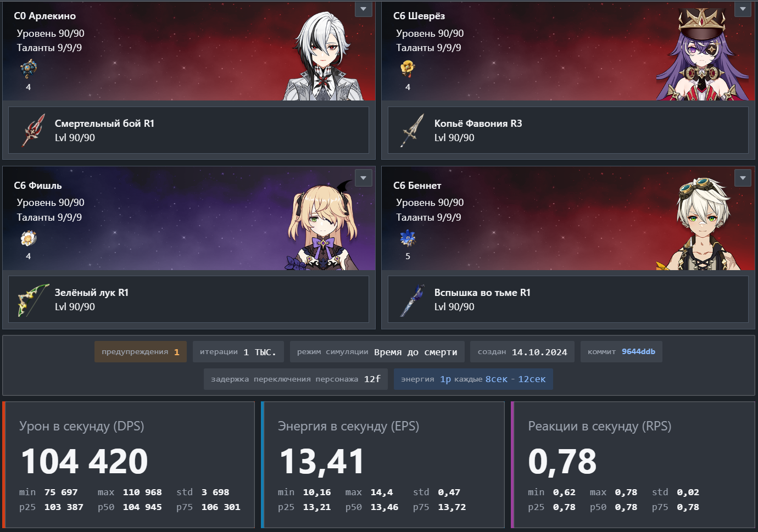This screenshot has height=532, width=758.
Task: Click Arlecchino's Таланты 9/9/9 line
Action: point(49,48)
